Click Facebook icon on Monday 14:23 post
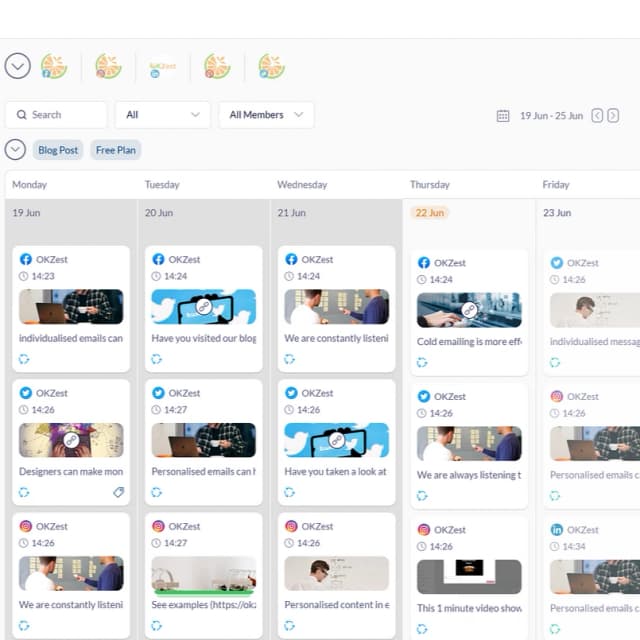Image resolution: width=640 pixels, height=640 pixels. click(x=25, y=260)
